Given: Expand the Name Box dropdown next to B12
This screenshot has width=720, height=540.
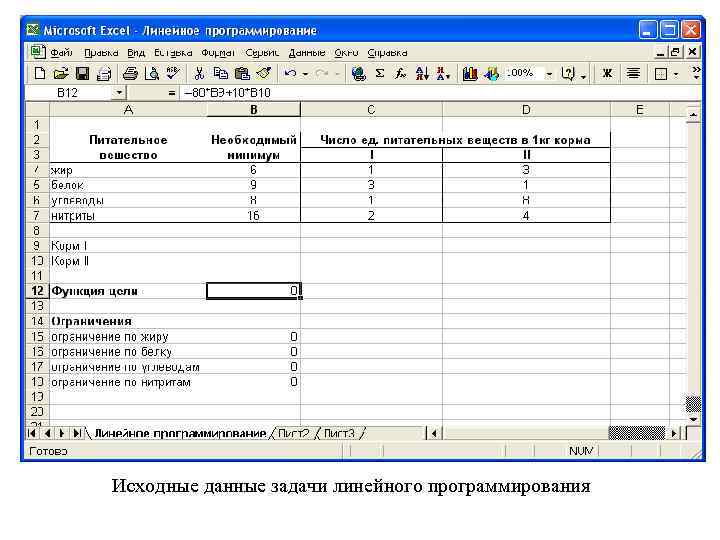Looking at the screenshot, I should point(119,93).
